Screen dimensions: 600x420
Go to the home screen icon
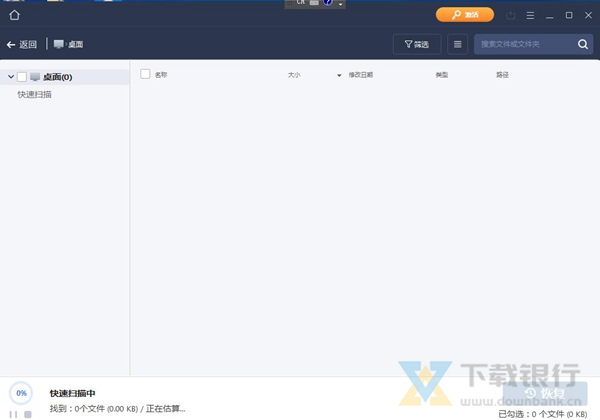coord(15,15)
